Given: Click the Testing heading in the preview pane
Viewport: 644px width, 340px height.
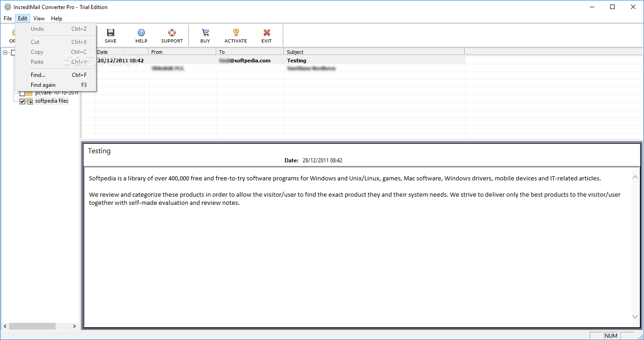Looking at the screenshot, I should 99,151.
